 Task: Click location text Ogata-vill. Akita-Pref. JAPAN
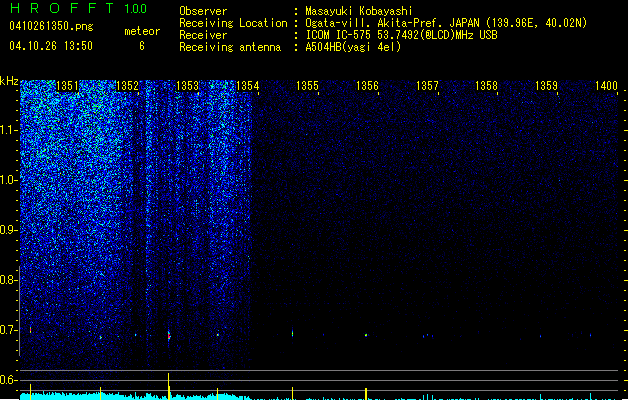(392, 23)
